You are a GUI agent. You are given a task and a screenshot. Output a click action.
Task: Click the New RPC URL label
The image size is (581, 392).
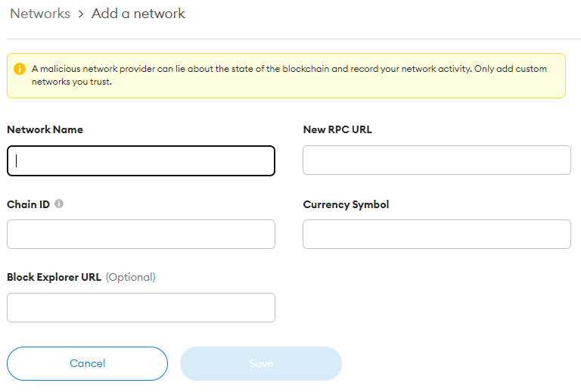[x=337, y=129]
